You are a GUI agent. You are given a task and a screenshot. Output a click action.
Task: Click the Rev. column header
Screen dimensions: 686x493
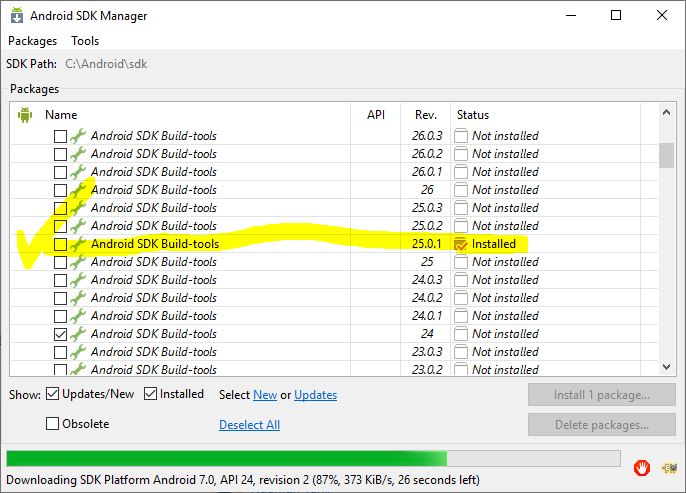click(426, 115)
